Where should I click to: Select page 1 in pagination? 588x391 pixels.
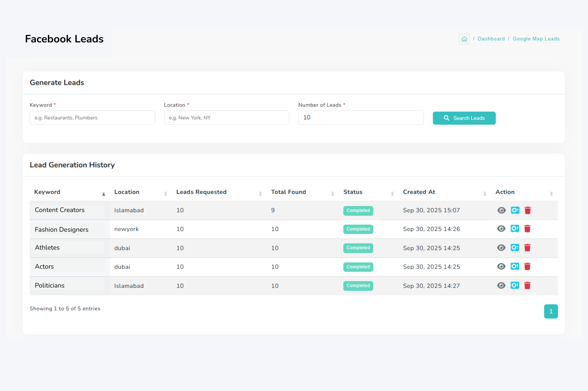coord(551,311)
